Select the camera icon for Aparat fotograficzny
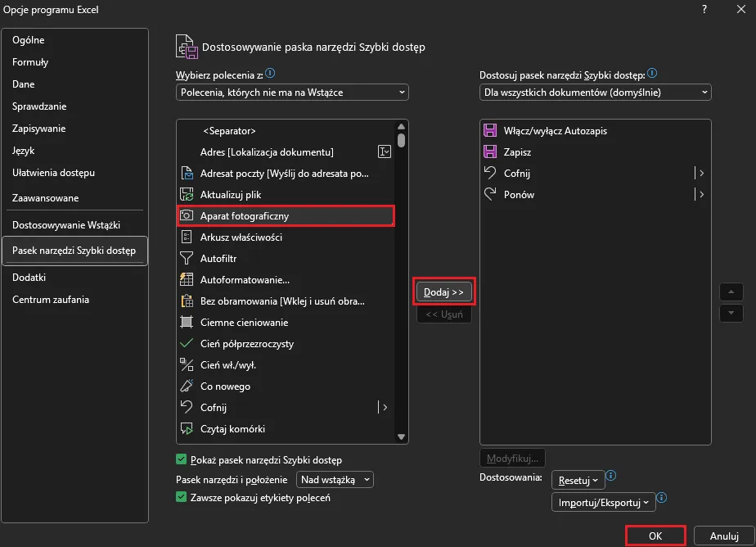 [186, 216]
